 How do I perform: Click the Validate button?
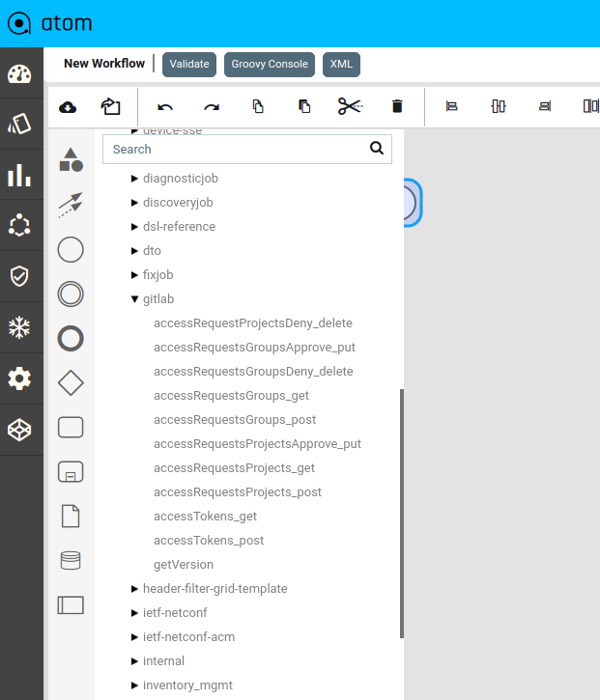[x=189, y=65]
